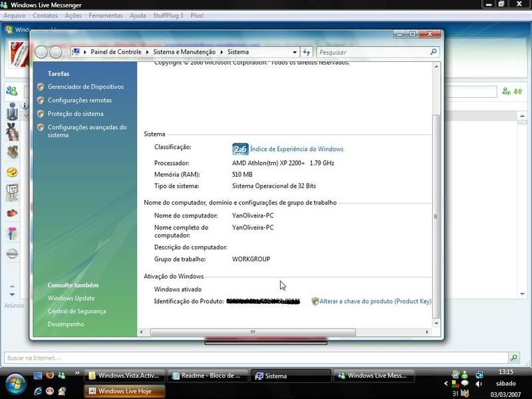532x399 pixels.
Task: Launch Internet Explorer from quick launch
Action: click(x=38, y=391)
